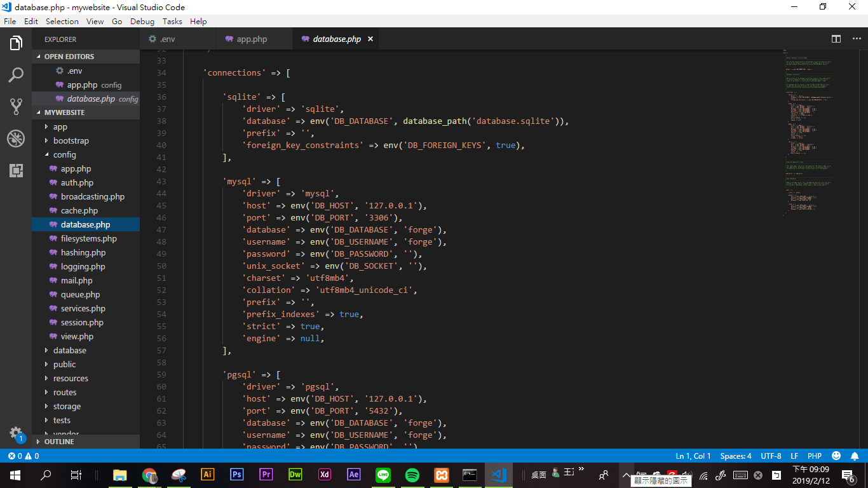Open the Selection menu

(62, 21)
